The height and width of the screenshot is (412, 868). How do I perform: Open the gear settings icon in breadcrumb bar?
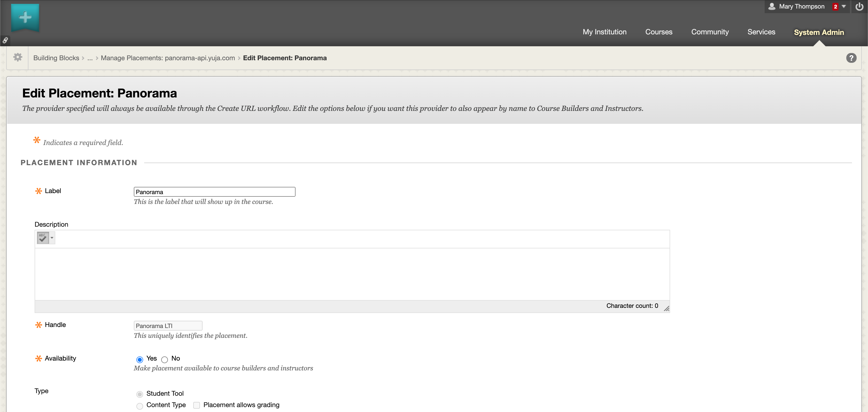[x=18, y=57]
